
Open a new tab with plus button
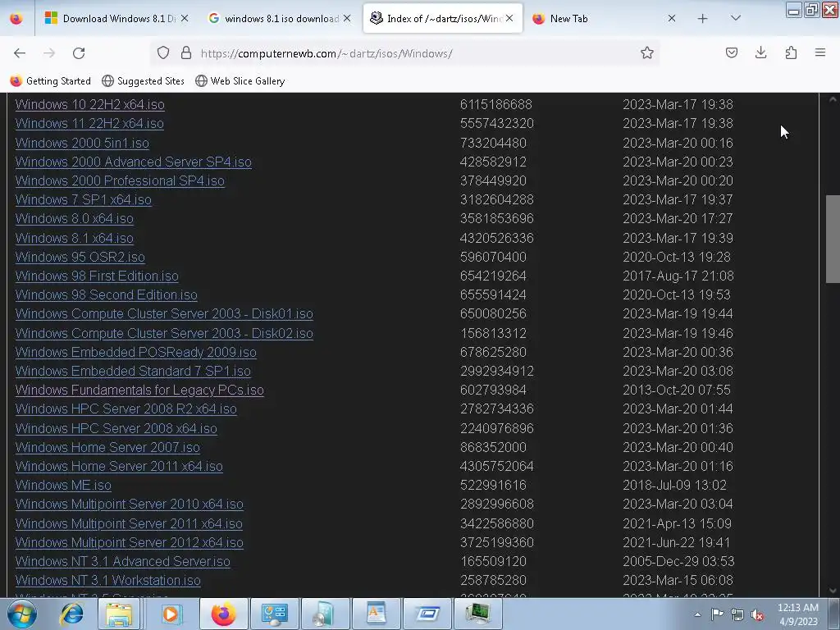pyautogui.click(x=703, y=19)
